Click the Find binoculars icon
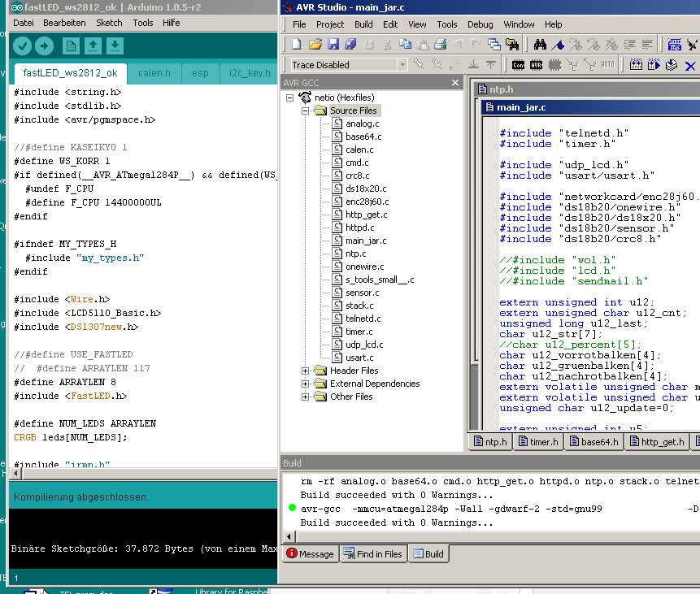The height and width of the screenshot is (594, 700). coord(540,44)
